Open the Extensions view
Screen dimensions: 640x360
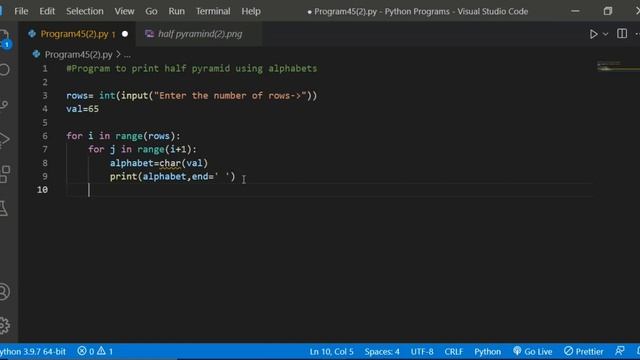pyautogui.click(x=5, y=174)
